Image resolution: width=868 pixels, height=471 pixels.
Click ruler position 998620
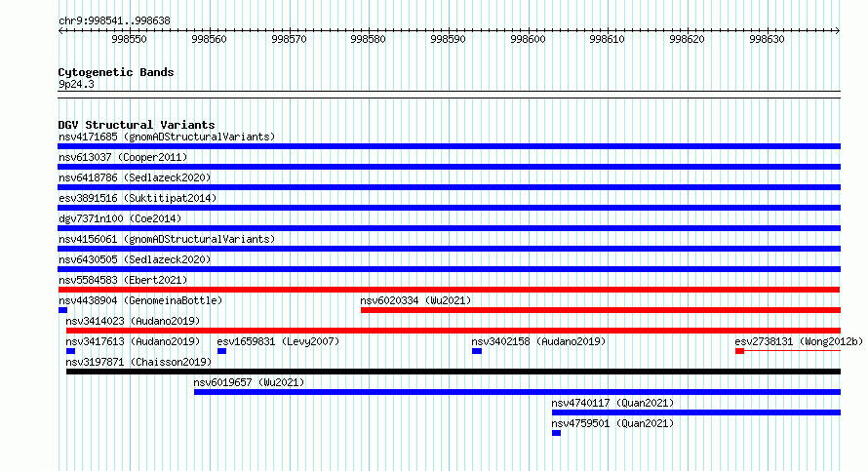tap(687, 39)
